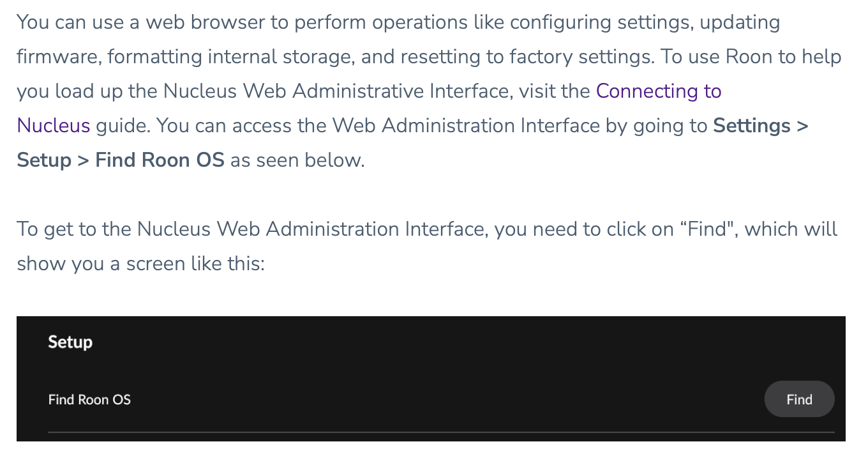Click the 'Find Roon OS' row label
The width and height of the screenshot is (868, 474).
point(89,400)
